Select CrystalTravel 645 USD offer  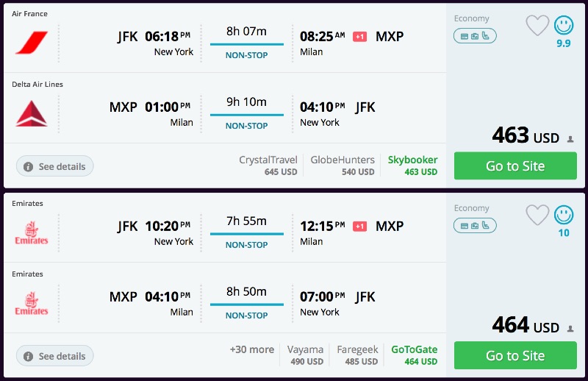tap(268, 165)
